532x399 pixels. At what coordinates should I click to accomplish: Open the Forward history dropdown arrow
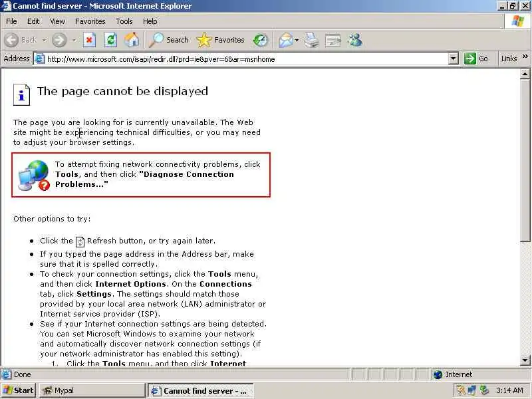74,40
